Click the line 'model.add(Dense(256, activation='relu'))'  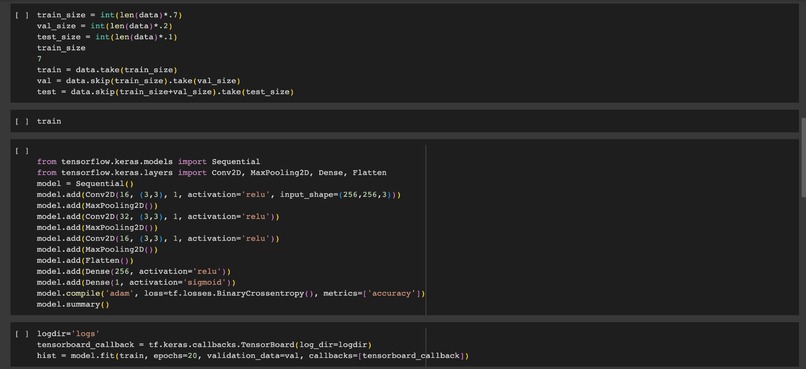click(134, 271)
